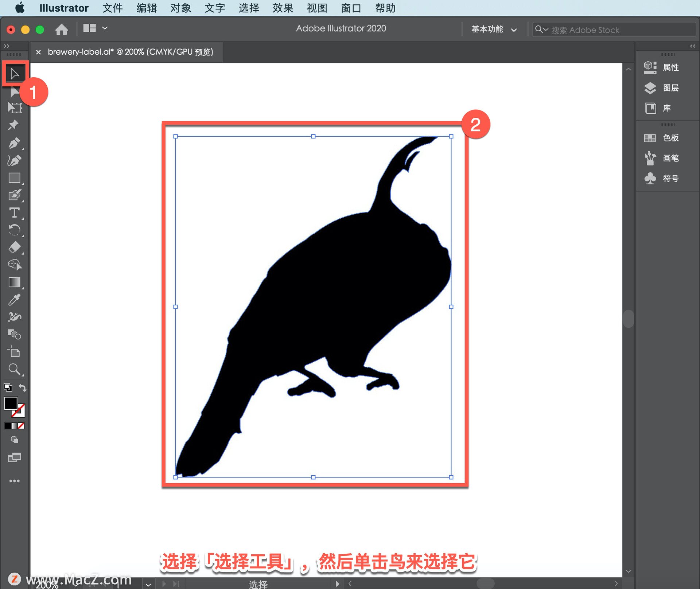Select the Pen tool
Viewport: 700px width, 589px height.
tap(14, 143)
